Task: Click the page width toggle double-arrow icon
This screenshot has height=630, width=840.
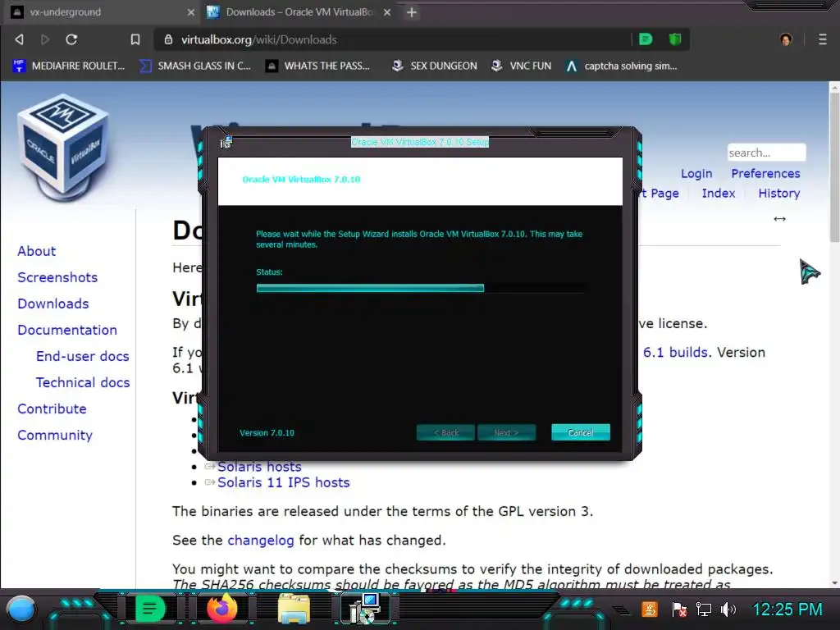Action: tap(779, 218)
